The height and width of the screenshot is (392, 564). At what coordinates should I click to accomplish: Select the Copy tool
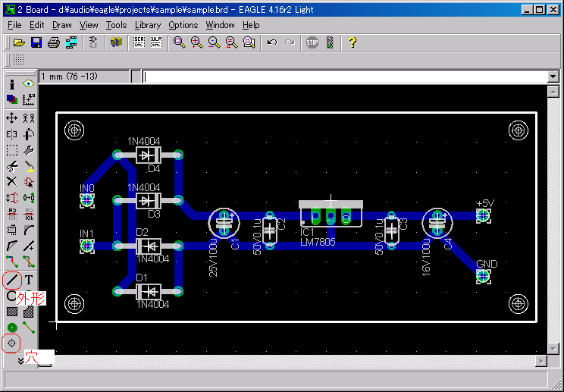[x=28, y=118]
